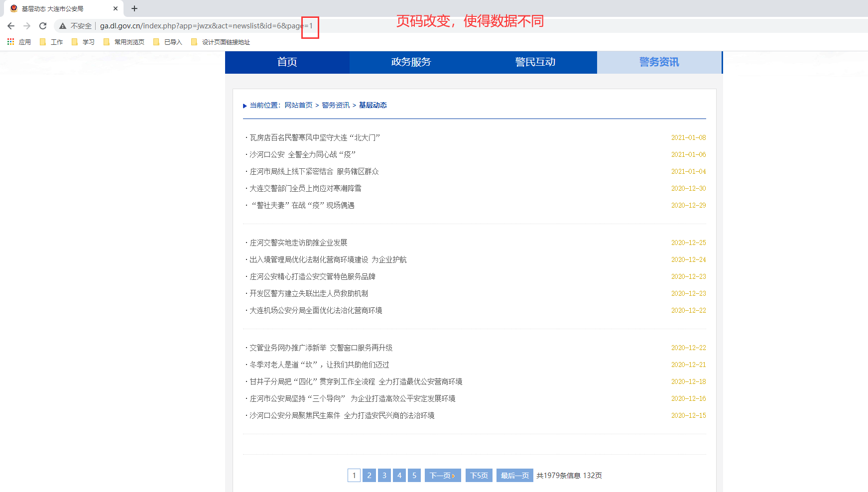Open the 设计页面链接地址 bookmark folder
Image resolution: width=868 pixels, height=492 pixels.
click(x=221, y=42)
